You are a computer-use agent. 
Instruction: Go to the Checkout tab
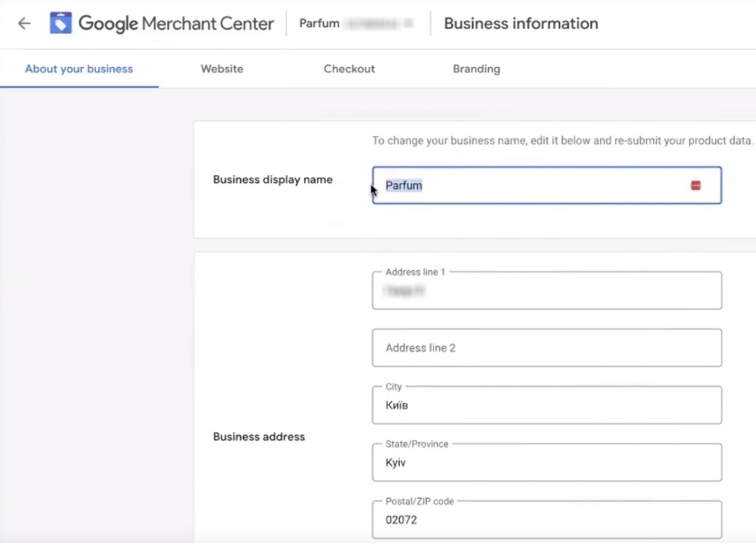coord(349,69)
